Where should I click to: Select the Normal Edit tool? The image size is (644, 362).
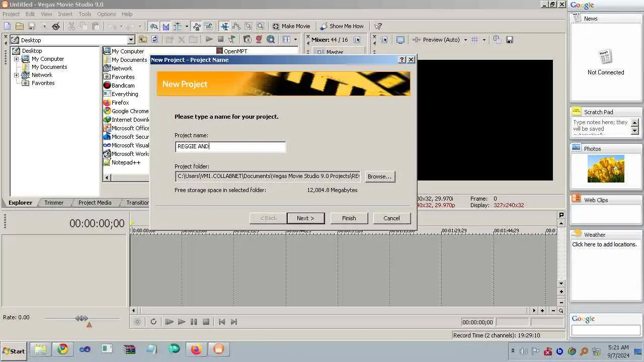[x=224, y=26]
